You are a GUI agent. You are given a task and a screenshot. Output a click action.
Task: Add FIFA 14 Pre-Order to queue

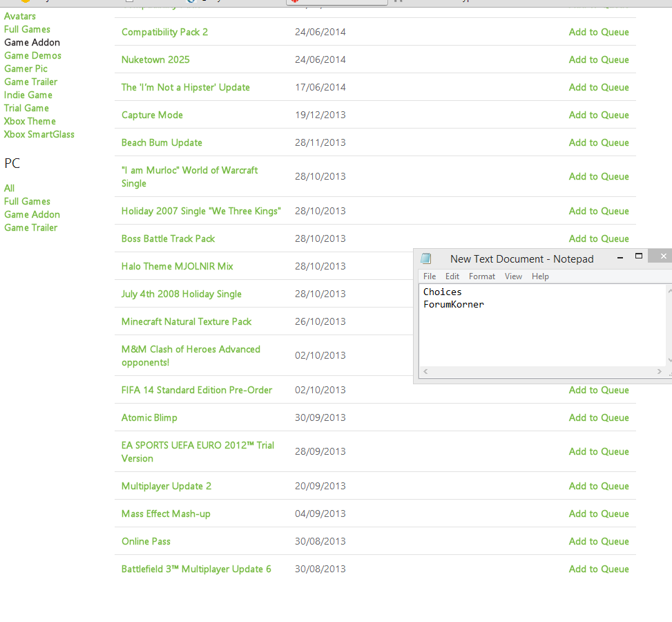pyautogui.click(x=599, y=390)
